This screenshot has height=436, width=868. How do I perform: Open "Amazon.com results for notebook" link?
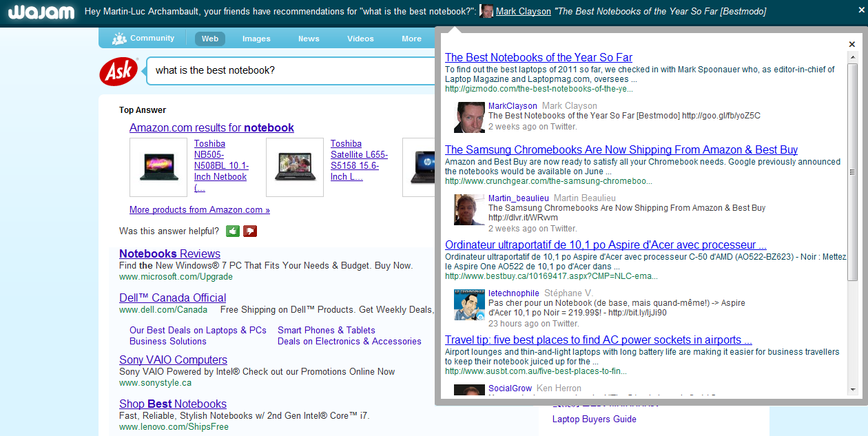pyautogui.click(x=211, y=127)
